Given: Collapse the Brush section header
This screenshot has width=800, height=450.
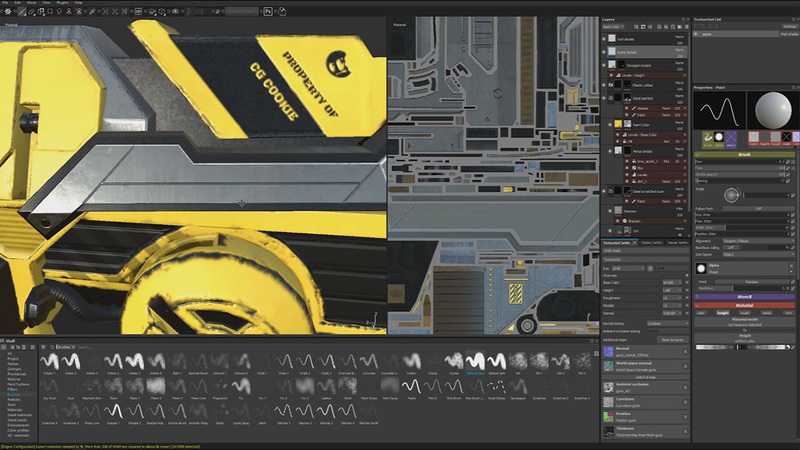Looking at the screenshot, I should point(744,154).
